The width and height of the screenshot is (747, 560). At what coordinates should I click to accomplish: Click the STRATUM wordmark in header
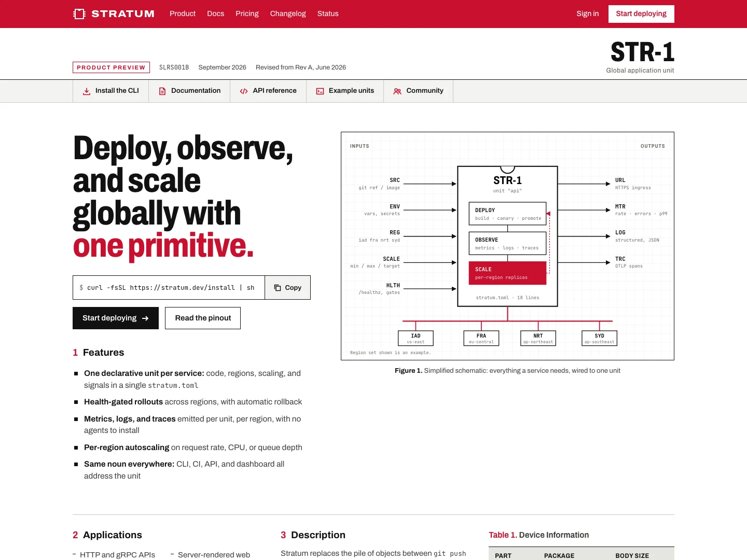click(x=123, y=14)
